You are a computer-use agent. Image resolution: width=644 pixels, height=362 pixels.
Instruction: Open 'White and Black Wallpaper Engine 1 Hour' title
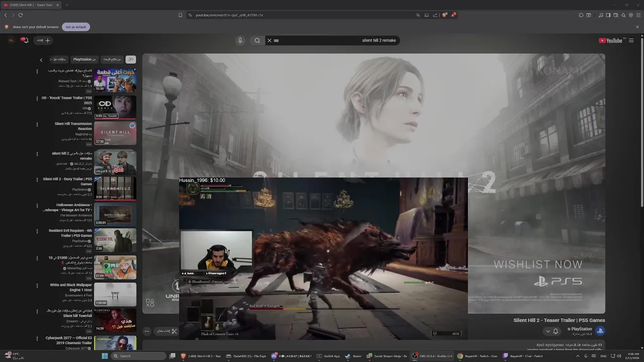71,287
